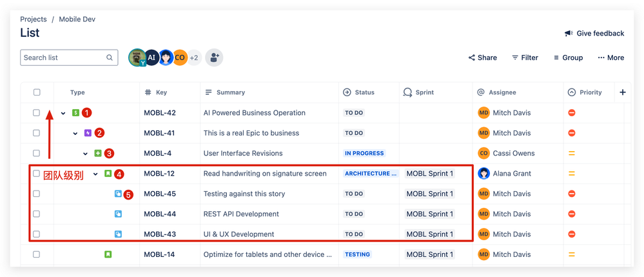This screenshot has height=277, width=644.
Task: Check the box for MOBL-43 row
Action: (37, 234)
